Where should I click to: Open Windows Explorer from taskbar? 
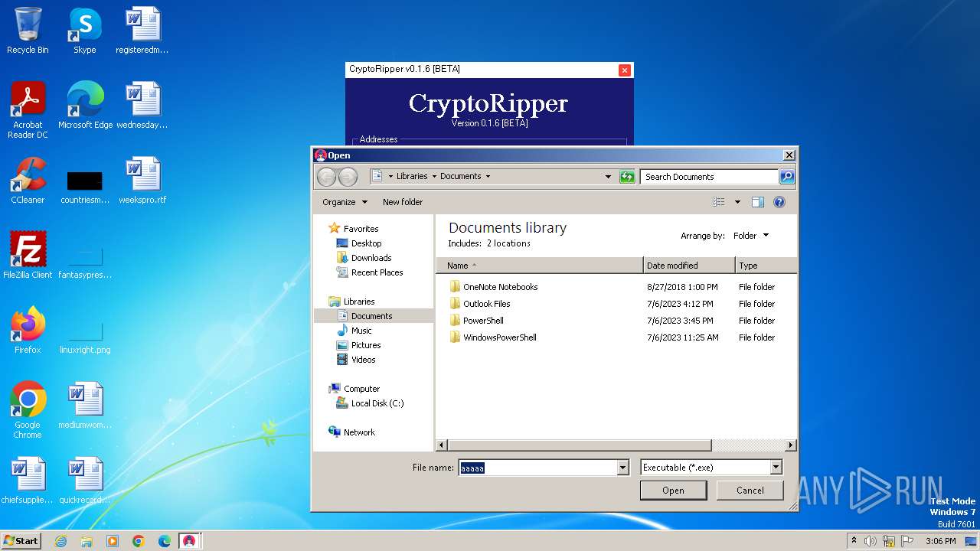pyautogui.click(x=87, y=541)
